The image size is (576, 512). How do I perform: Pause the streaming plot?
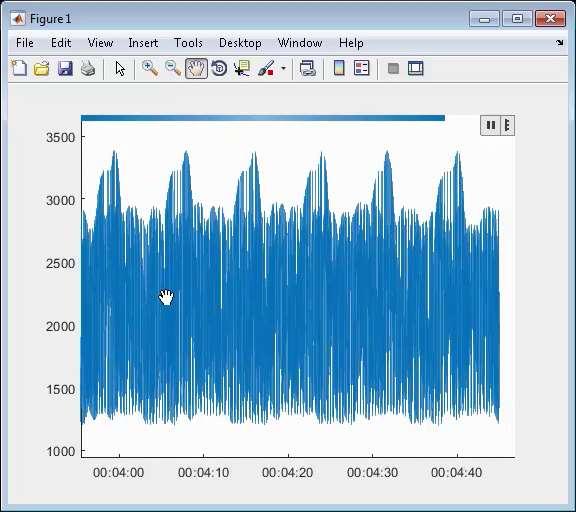point(491,125)
